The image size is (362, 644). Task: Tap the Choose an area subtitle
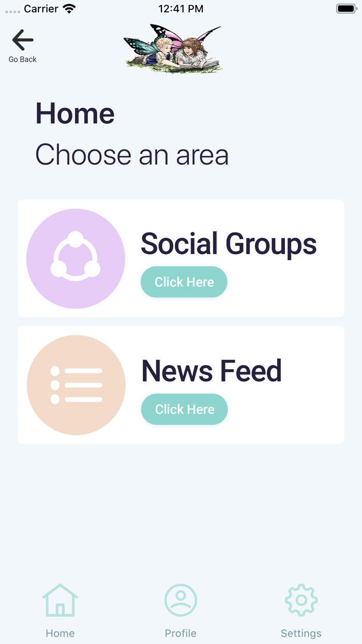point(132,155)
